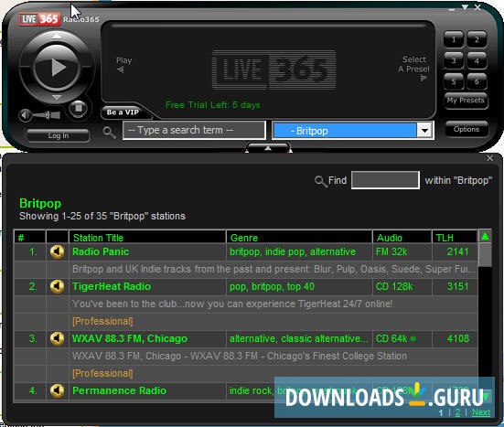Open the Britpop genre dropdown
The width and height of the screenshot is (504, 427).
[x=425, y=131]
